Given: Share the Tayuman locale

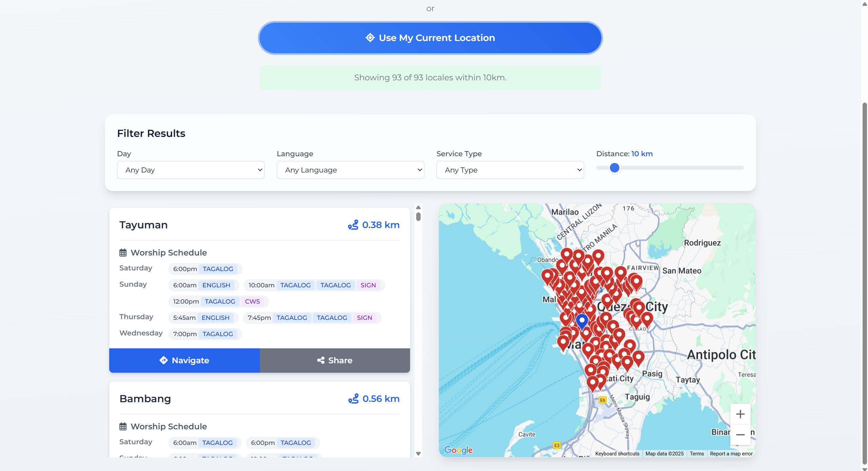Looking at the screenshot, I should (335, 361).
